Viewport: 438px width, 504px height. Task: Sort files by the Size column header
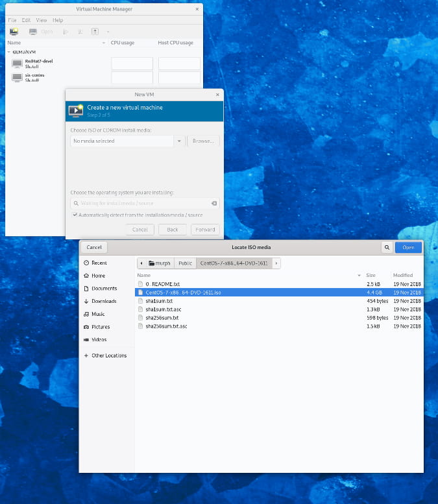click(371, 275)
